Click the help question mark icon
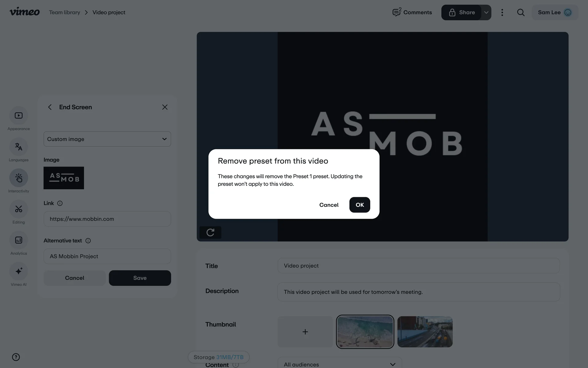This screenshot has height=368, width=588. tap(16, 357)
